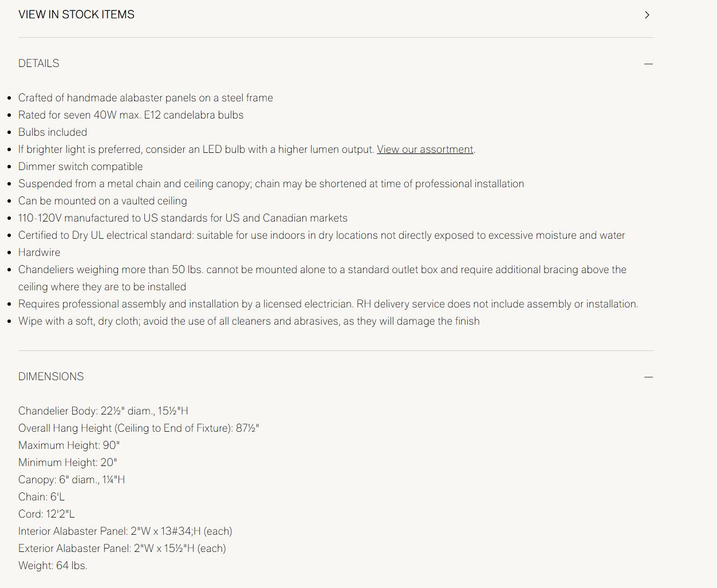The image size is (717, 588).
Task: Click the 'Hardwire' bullet item
Action: [x=39, y=252]
